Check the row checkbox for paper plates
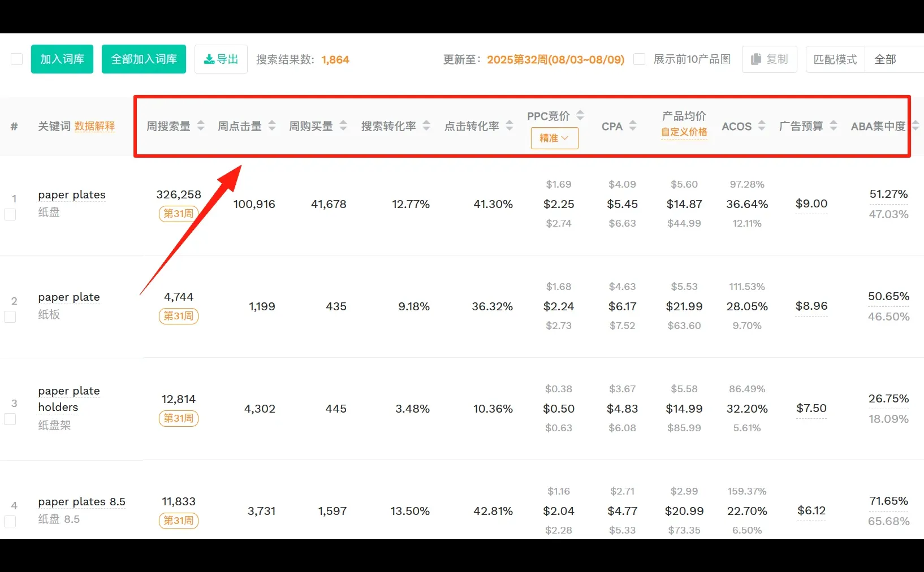The image size is (924, 572). coord(10,215)
